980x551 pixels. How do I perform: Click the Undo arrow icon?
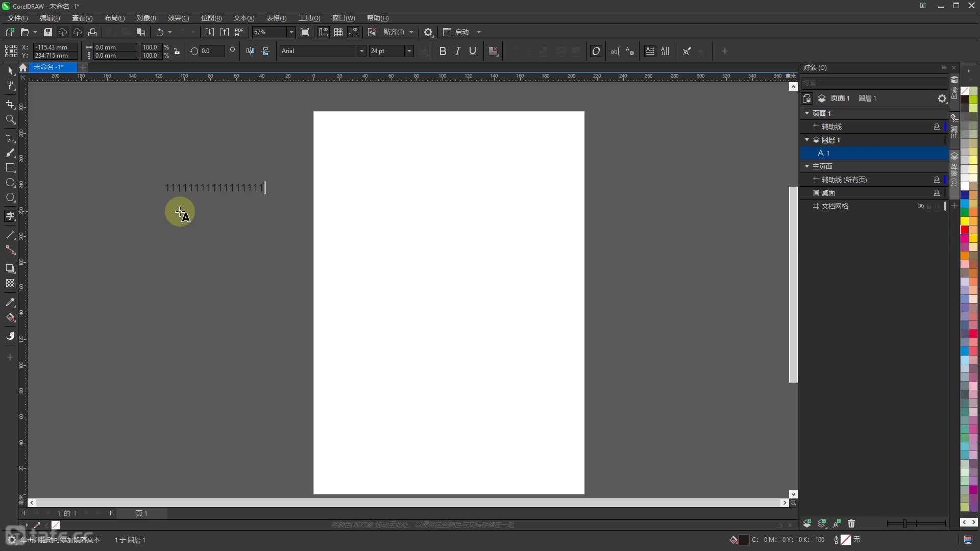[x=160, y=32]
